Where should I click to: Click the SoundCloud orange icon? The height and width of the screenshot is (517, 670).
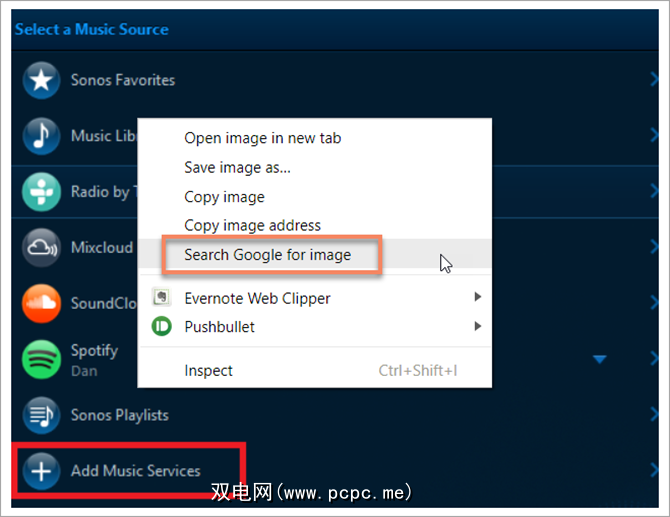(41, 303)
